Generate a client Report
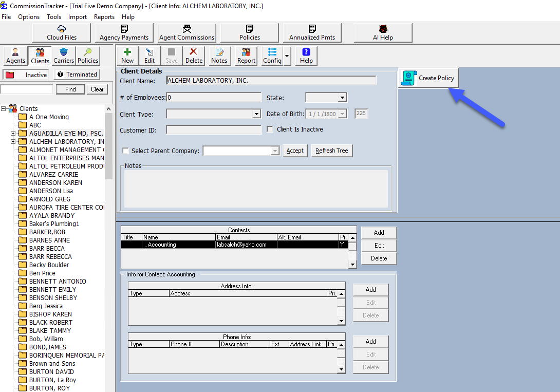560x392 pixels. pos(246,55)
